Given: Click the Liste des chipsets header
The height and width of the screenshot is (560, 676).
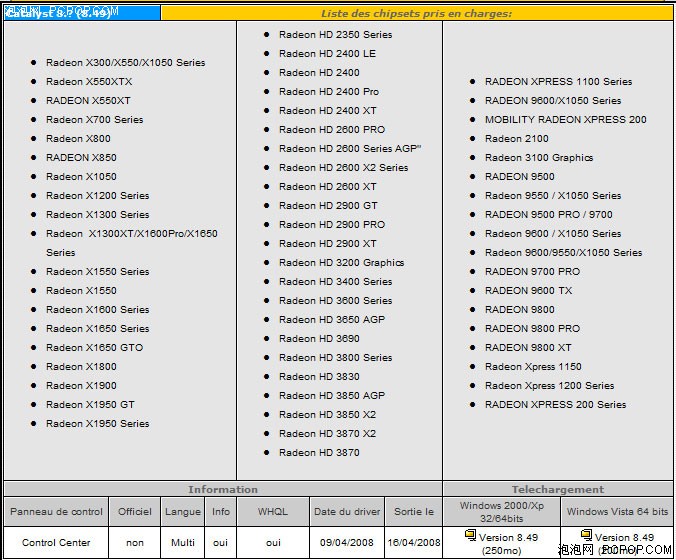Looking at the screenshot, I should 416,13.
